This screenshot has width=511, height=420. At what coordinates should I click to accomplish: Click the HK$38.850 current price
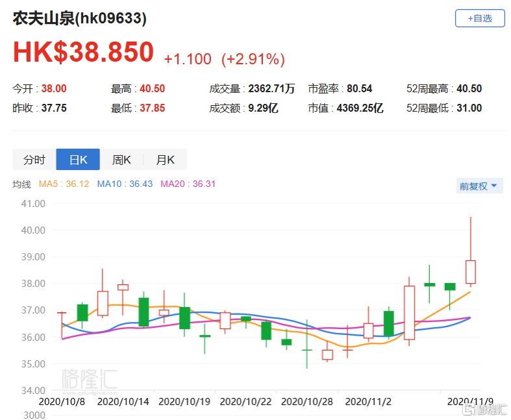[83, 53]
